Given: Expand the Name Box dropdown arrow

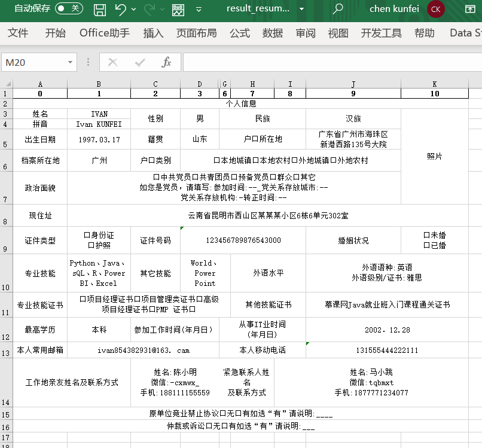Looking at the screenshot, I should coord(71,62).
